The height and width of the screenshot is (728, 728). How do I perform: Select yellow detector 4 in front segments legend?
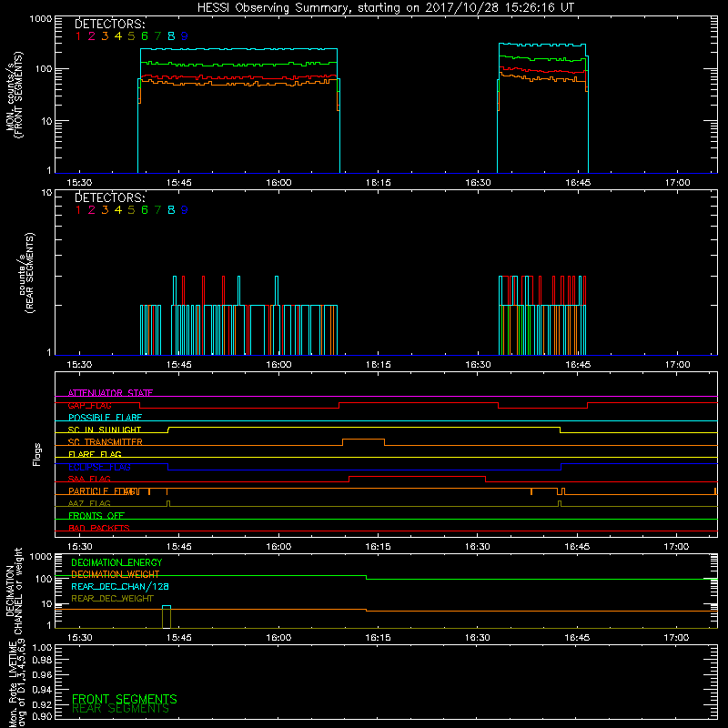tap(118, 36)
